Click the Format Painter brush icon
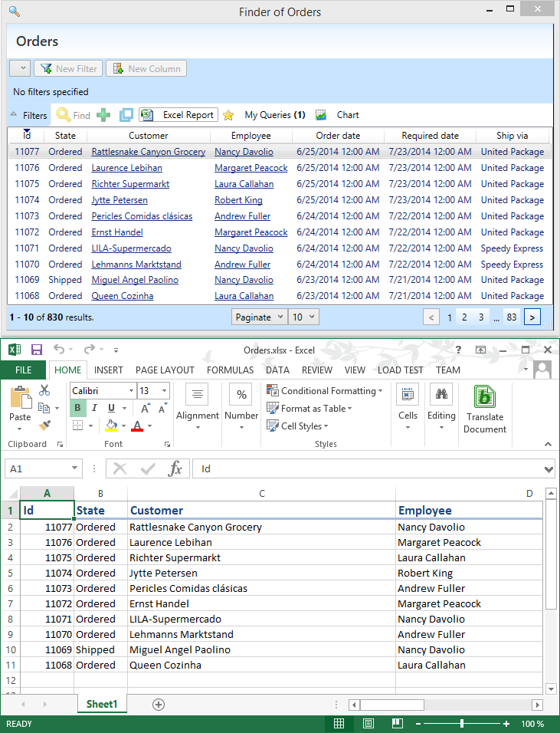The image size is (560, 733). click(x=44, y=425)
